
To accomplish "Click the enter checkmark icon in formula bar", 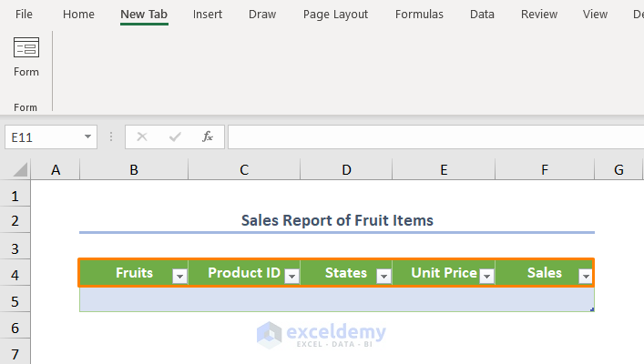I will (175, 136).
